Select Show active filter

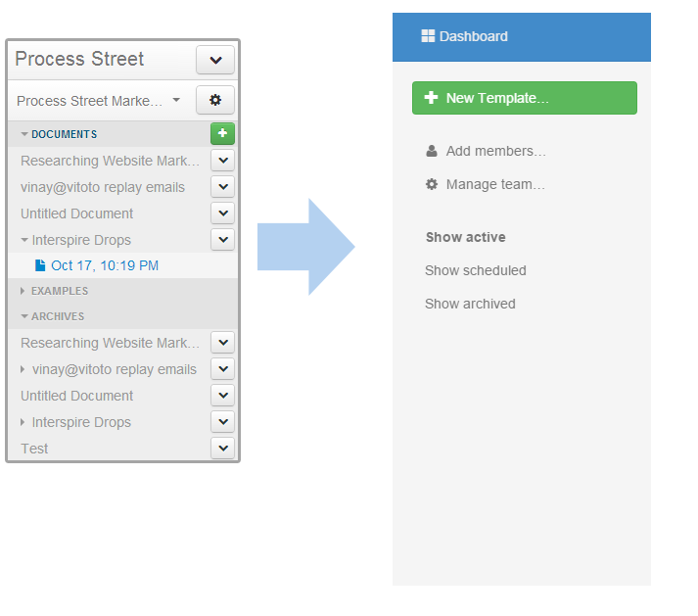[466, 237]
